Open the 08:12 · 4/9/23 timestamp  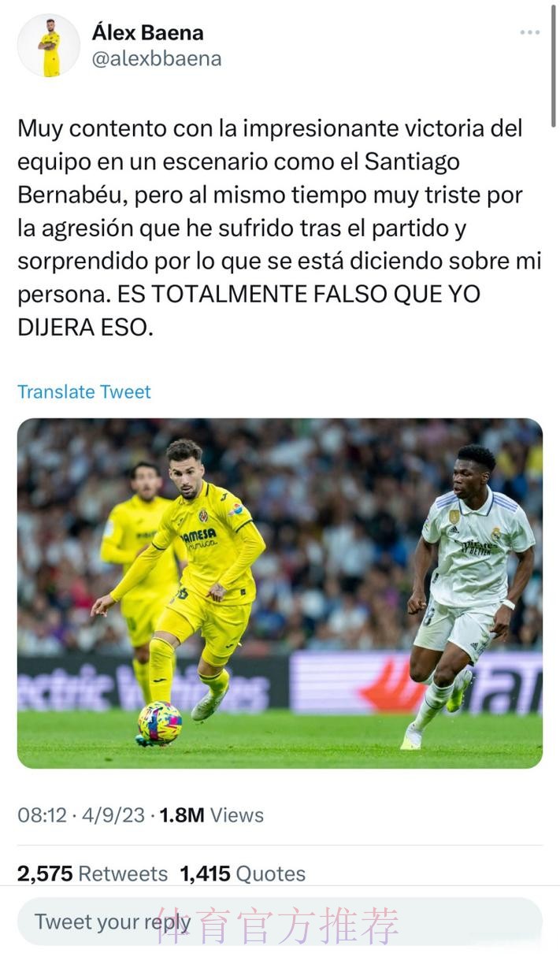tap(81, 814)
